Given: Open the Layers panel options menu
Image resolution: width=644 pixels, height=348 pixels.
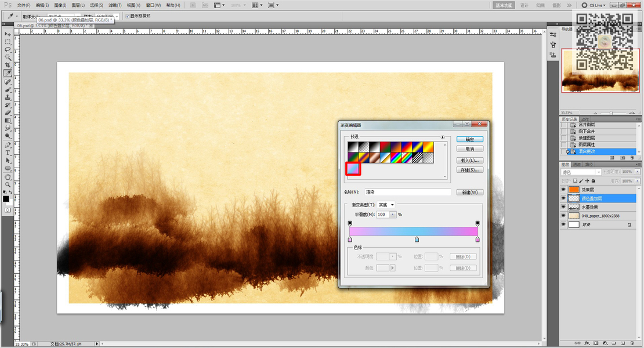Looking at the screenshot, I should pyautogui.click(x=638, y=164).
